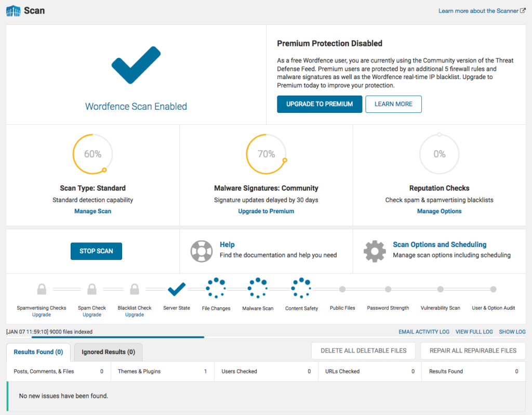Open the Ignored Results (0) tab
Screen dimensions: 532x415
pyautogui.click(x=108, y=352)
